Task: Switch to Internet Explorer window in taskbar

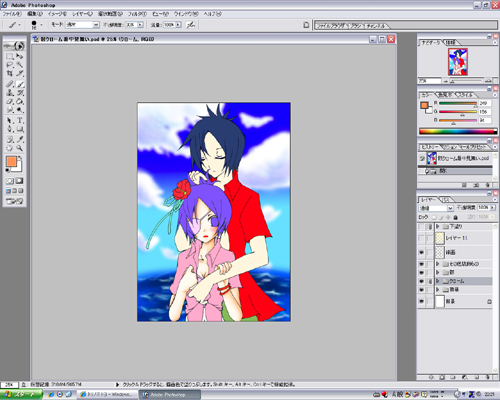Action: pos(107,395)
